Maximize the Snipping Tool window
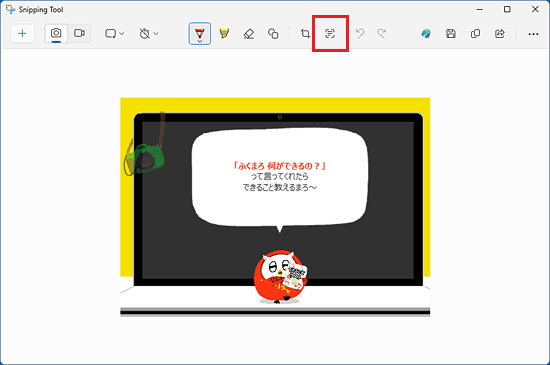550x365 pixels. coord(507,9)
